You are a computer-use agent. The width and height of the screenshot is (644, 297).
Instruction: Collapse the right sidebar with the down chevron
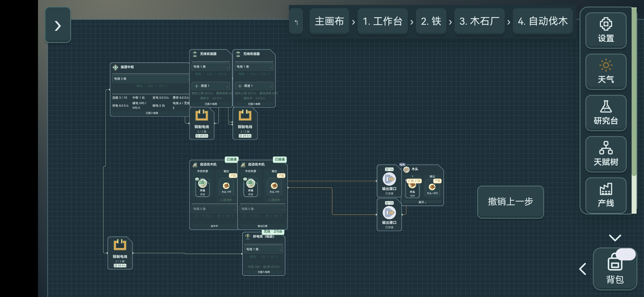(615, 238)
